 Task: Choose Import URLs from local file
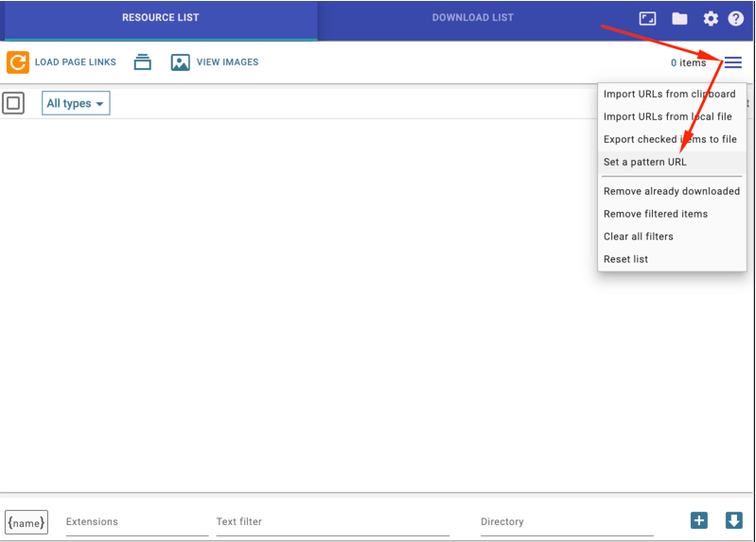tap(672, 116)
